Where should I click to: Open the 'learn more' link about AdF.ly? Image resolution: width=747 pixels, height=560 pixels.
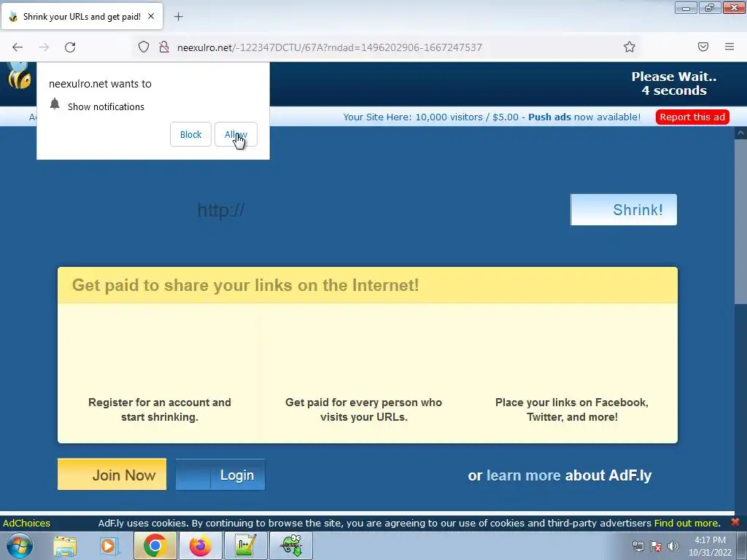523,475
